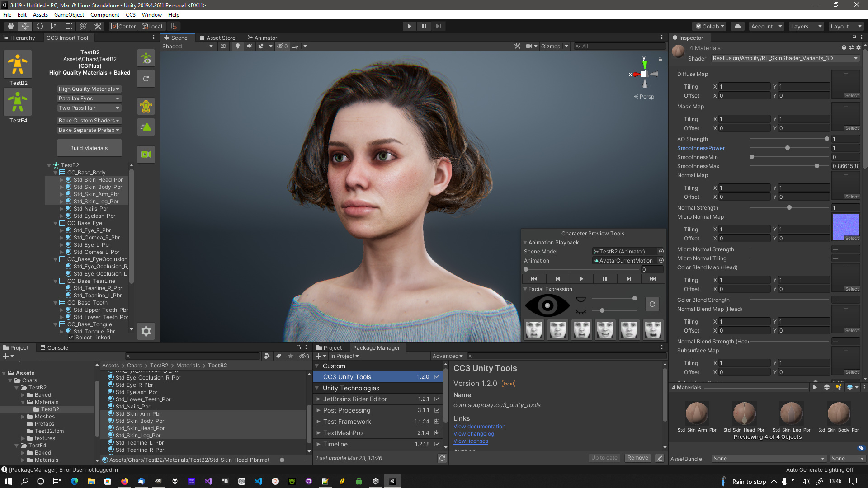The image size is (868, 488).
Task: Open Visual Studio Code in taskbar
Action: (x=258, y=481)
